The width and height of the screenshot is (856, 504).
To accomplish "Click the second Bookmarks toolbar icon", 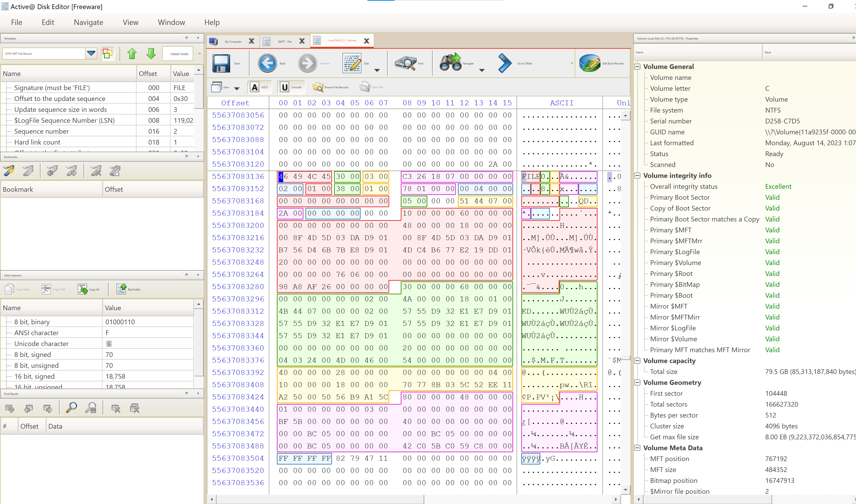I will (x=28, y=170).
